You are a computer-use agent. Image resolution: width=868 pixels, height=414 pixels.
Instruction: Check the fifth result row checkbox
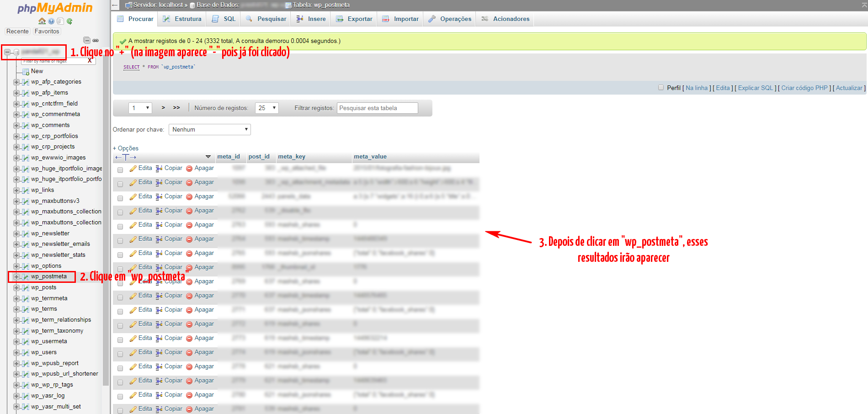tap(120, 227)
